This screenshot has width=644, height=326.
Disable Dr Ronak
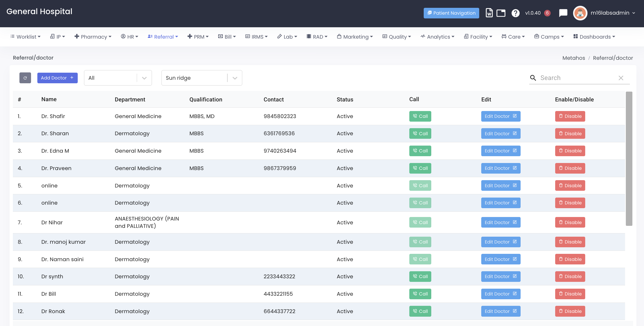tap(570, 311)
